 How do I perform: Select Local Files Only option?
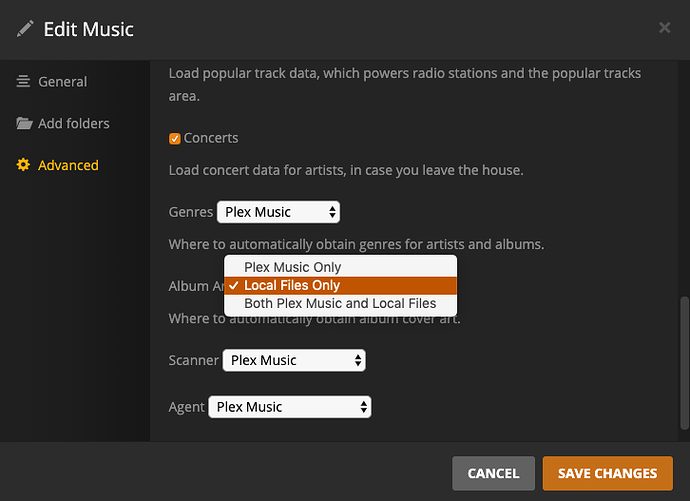(292, 285)
